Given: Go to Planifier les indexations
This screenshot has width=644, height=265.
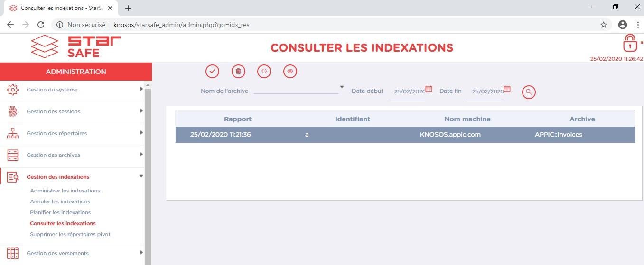Looking at the screenshot, I should coord(60,212).
